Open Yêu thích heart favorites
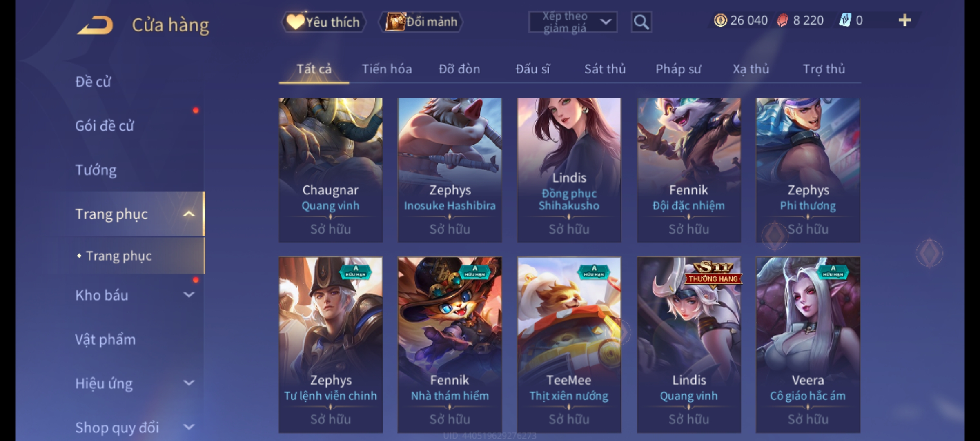Viewport: 980px width, 441px height. coord(323,22)
